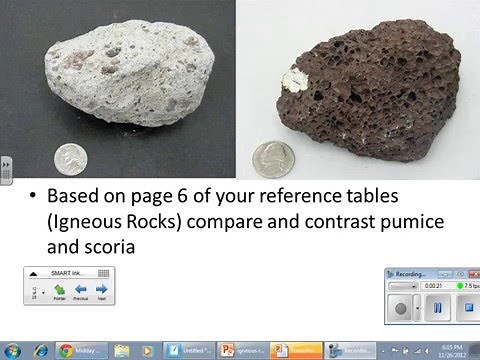Expand the side tab with double arrows at left edge
Image resolution: width=480 pixels, height=360 pixels.
(x=6, y=170)
